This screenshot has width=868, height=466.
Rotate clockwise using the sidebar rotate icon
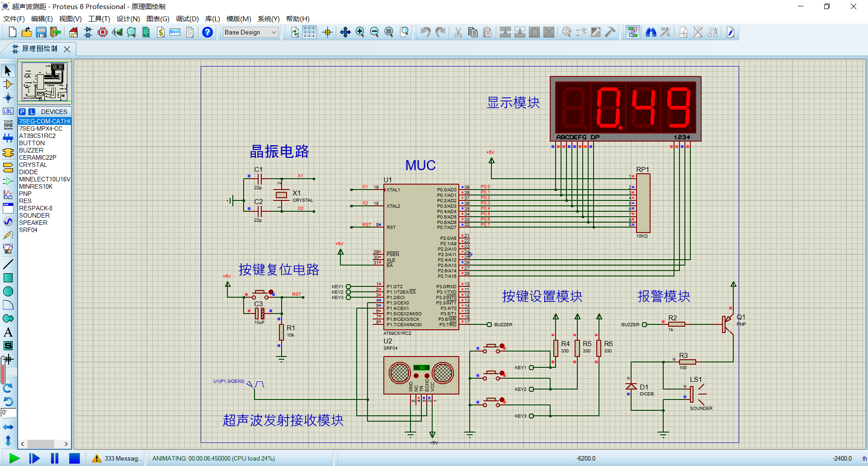(x=8, y=388)
